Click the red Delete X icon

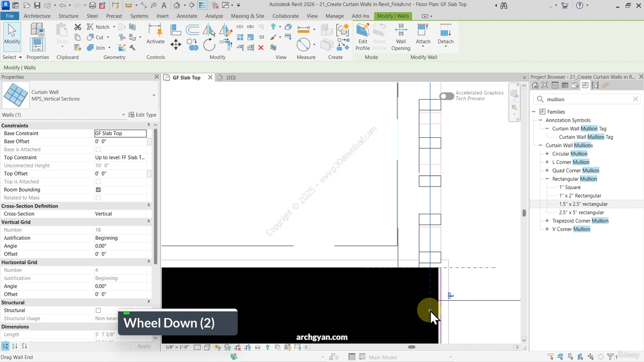(261, 48)
